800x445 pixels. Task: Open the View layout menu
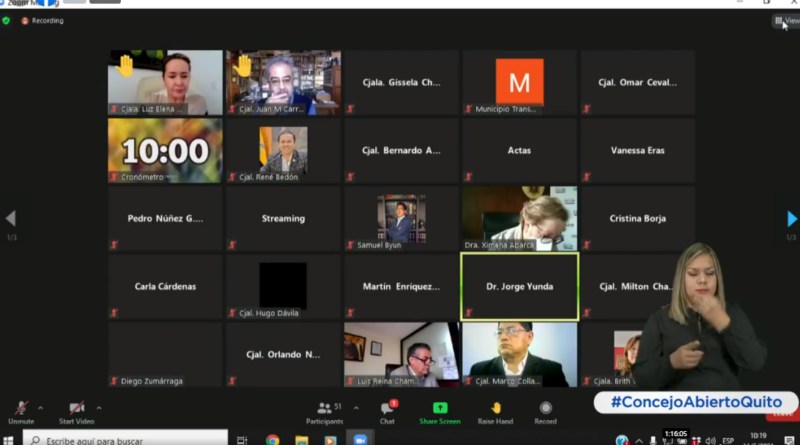tap(786, 20)
